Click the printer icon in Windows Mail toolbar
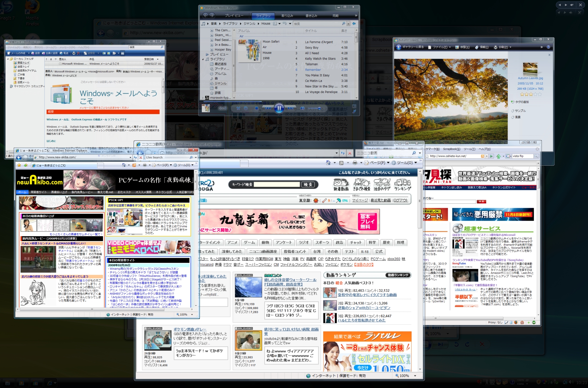Viewport: 588px width, 388px height. click(x=74, y=53)
